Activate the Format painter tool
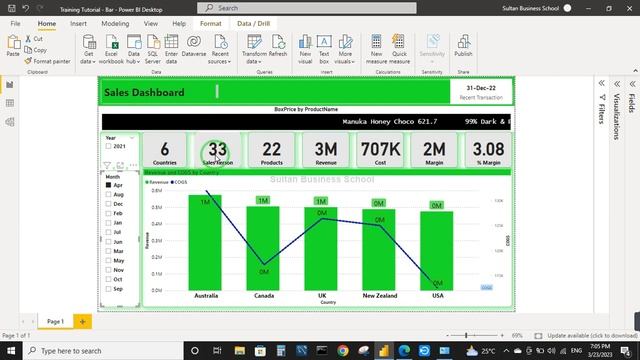 click(x=47, y=61)
